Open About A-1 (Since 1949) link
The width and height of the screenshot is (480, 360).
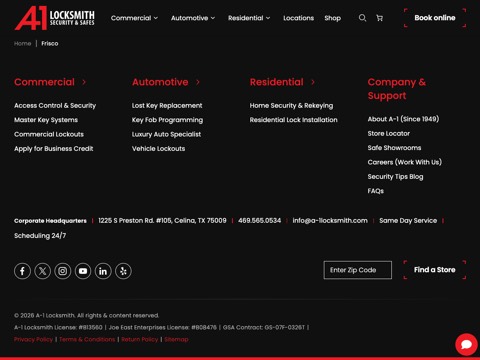[x=403, y=119]
